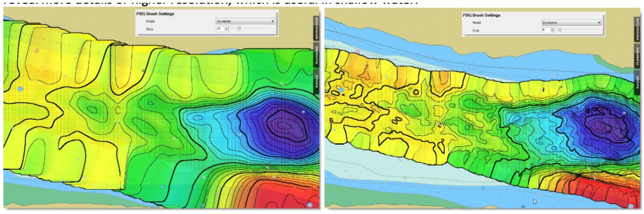Click the Size slider handle in the right panel
Image resolution: width=644 pixels, height=214 pixels.
pyautogui.click(x=560, y=30)
